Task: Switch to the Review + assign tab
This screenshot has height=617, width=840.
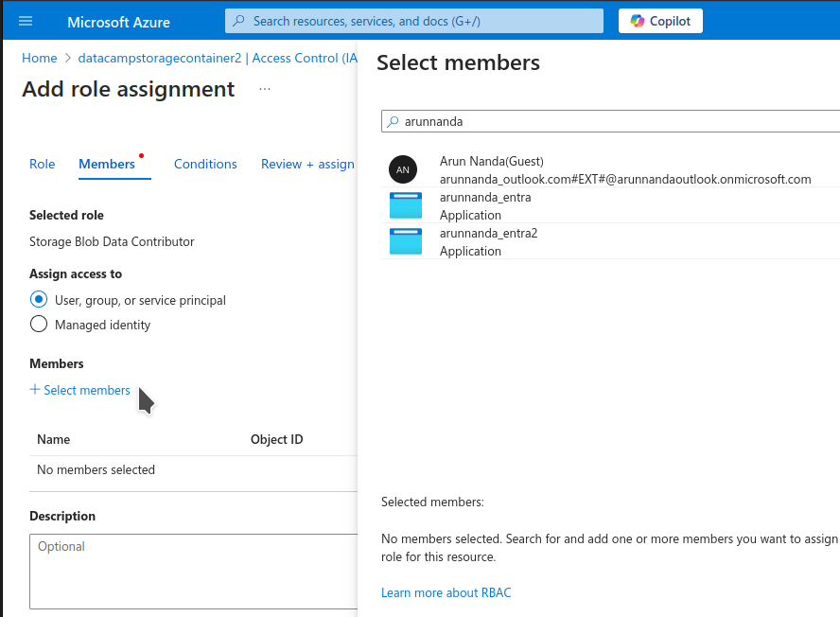Action: 307,164
